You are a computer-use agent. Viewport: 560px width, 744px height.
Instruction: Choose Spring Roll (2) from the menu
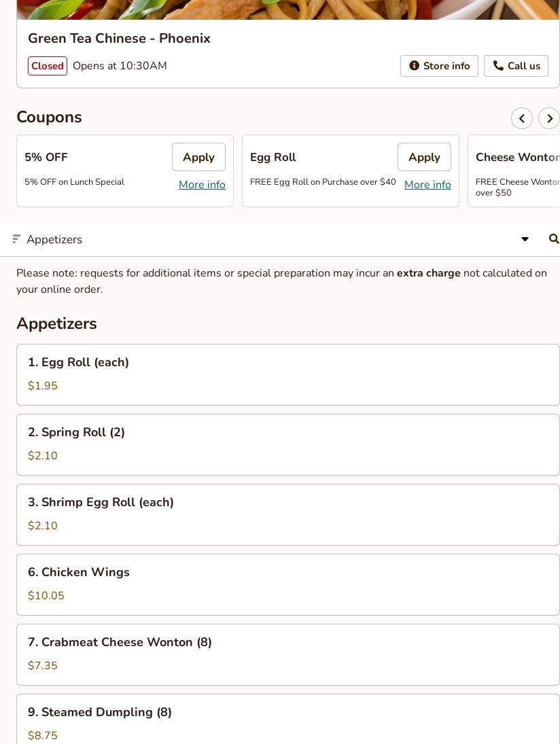click(x=287, y=444)
